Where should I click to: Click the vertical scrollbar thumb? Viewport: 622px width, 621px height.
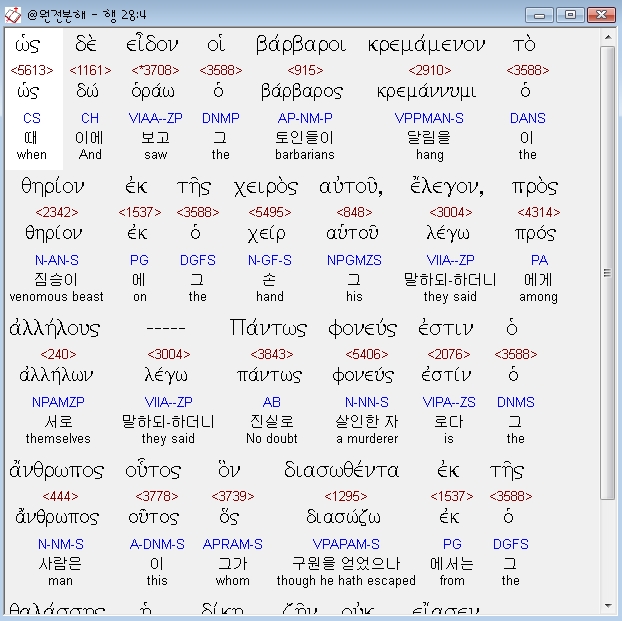608,273
